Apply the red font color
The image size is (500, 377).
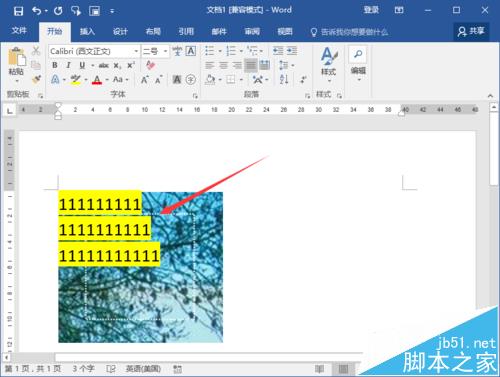tap(97, 80)
